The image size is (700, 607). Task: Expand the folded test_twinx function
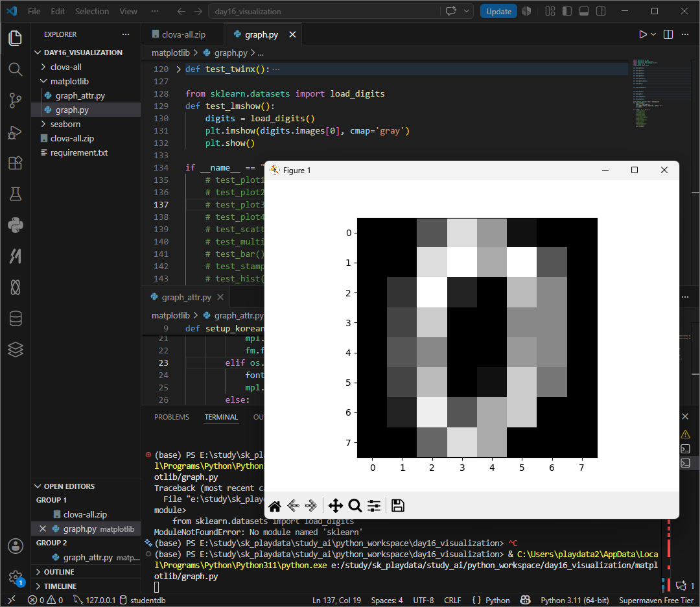point(179,69)
